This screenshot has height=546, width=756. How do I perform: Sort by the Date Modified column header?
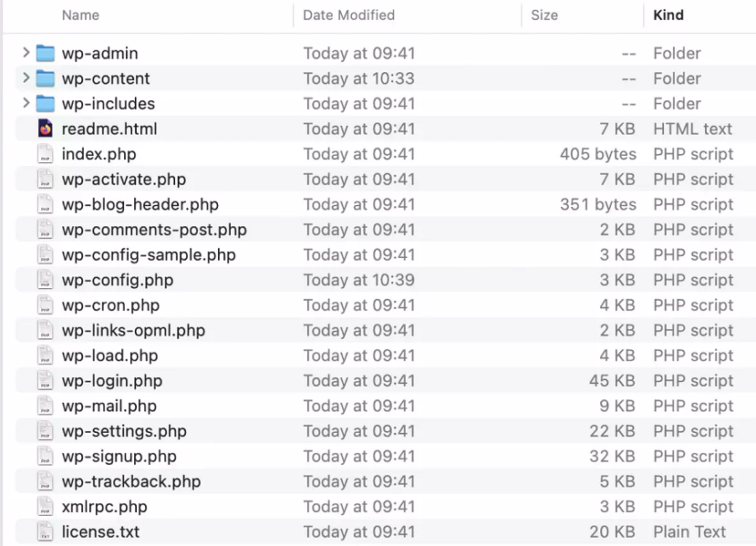[x=348, y=15]
